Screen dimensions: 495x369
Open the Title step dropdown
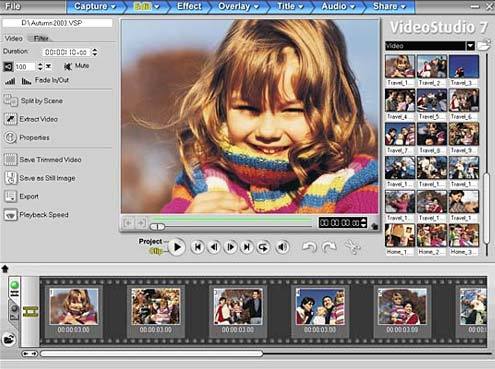301,6
